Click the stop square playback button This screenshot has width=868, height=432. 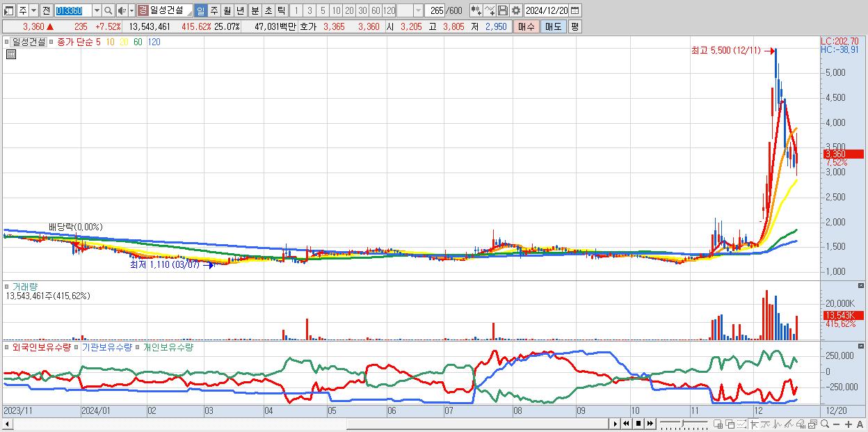(x=638, y=424)
